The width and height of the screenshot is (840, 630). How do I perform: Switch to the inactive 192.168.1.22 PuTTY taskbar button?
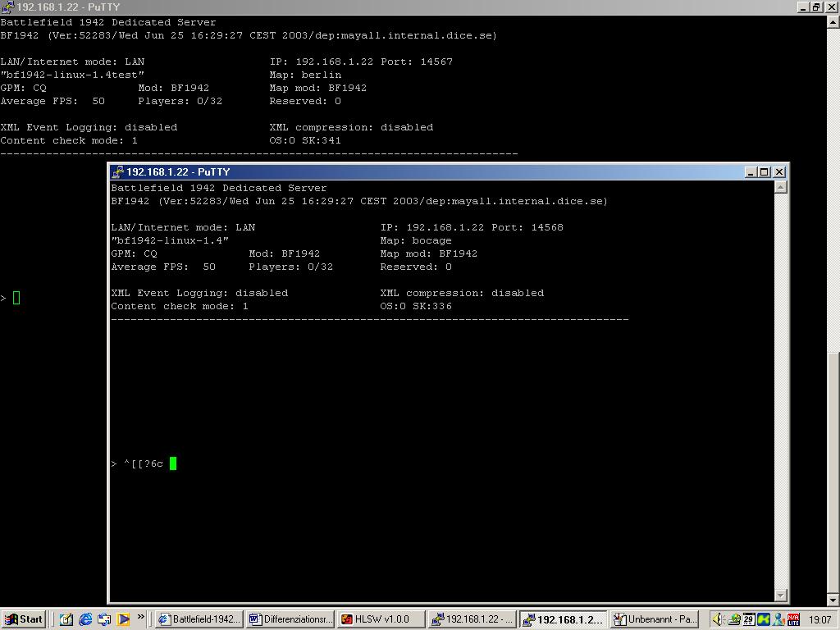point(472,619)
